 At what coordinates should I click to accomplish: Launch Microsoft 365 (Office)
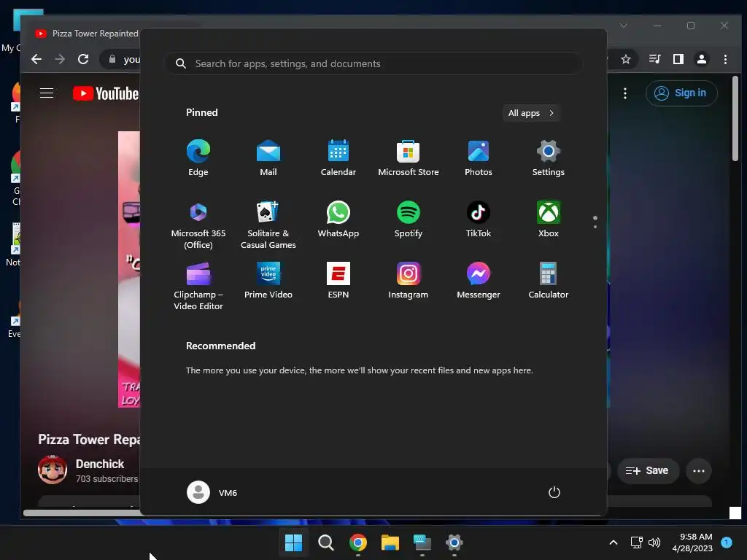198,225
